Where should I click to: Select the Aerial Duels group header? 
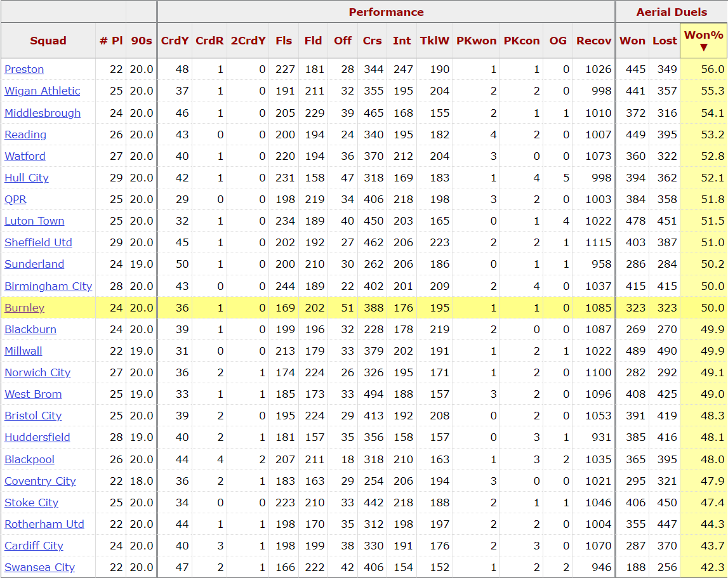tap(672, 12)
